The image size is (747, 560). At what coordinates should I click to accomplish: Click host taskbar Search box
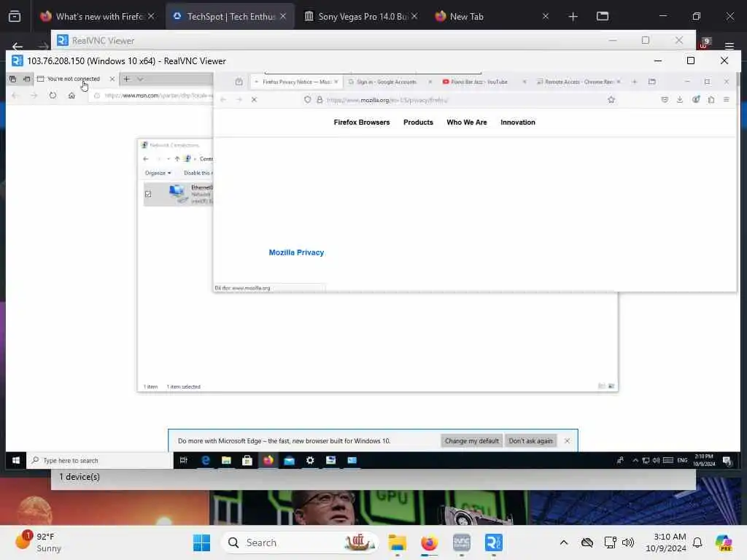click(x=300, y=542)
